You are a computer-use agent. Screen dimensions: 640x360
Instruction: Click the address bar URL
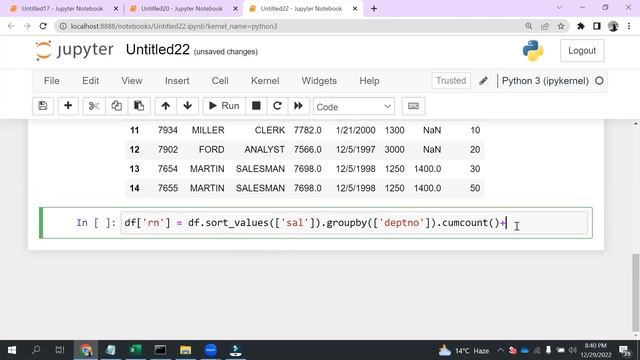[174, 26]
